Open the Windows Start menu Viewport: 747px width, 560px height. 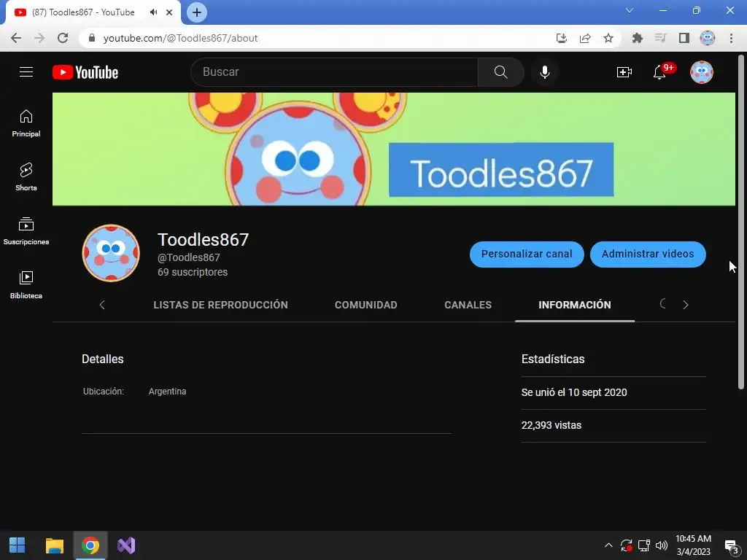pyautogui.click(x=18, y=545)
